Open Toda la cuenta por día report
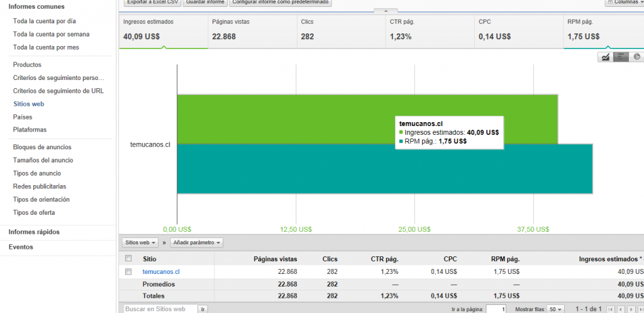This screenshot has height=313, width=644. (x=45, y=21)
